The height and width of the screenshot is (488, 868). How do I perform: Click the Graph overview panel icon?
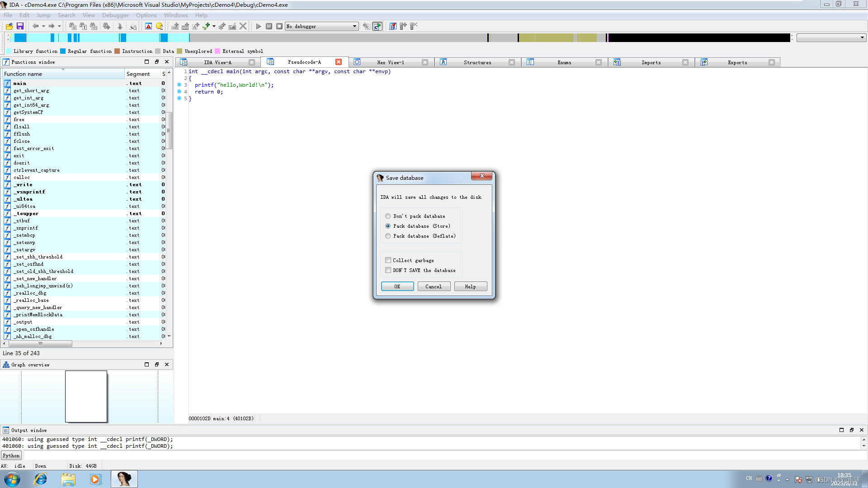tap(6, 365)
